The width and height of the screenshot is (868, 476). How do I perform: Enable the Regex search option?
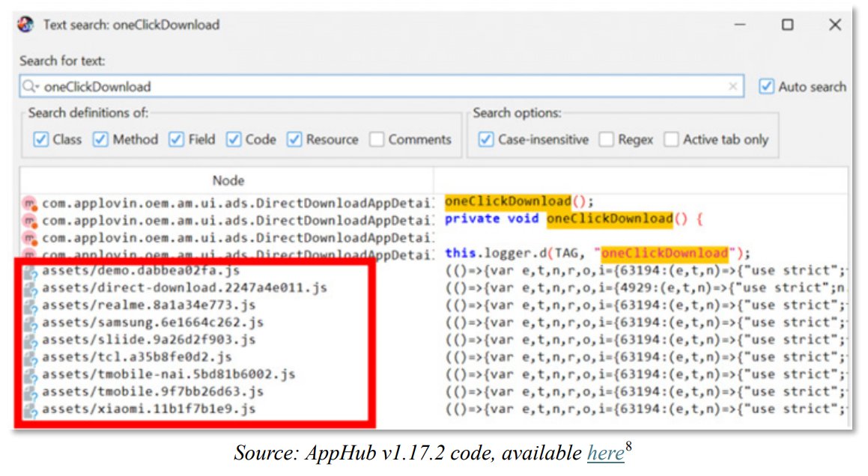point(606,139)
